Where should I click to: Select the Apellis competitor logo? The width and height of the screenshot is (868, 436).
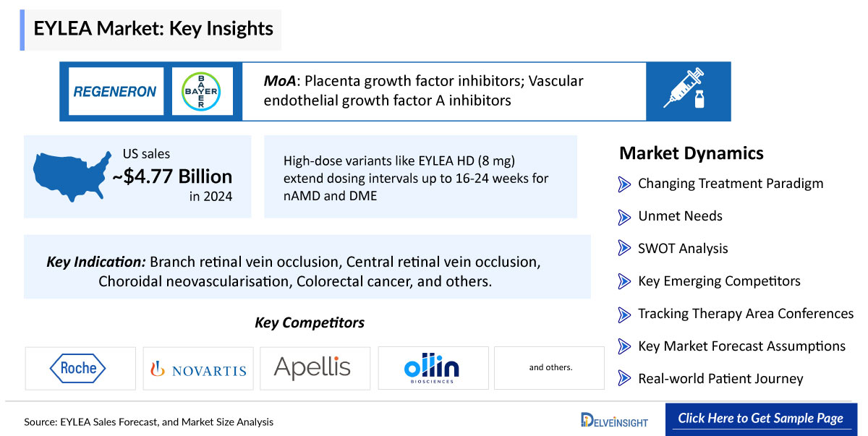coord(312,368)
